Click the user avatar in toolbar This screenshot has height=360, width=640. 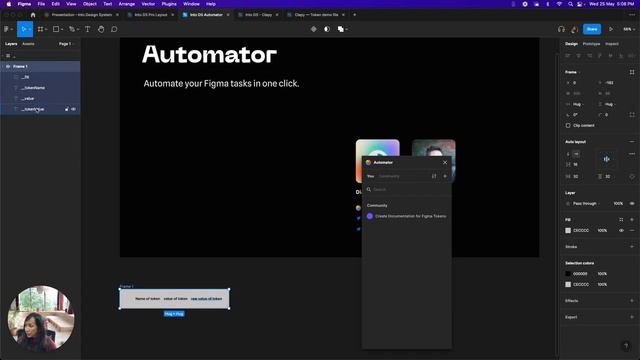(574, 29)
